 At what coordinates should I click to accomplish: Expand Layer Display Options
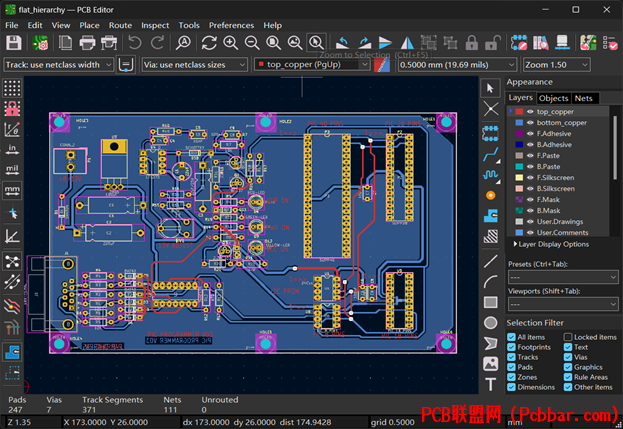(551, 244)
